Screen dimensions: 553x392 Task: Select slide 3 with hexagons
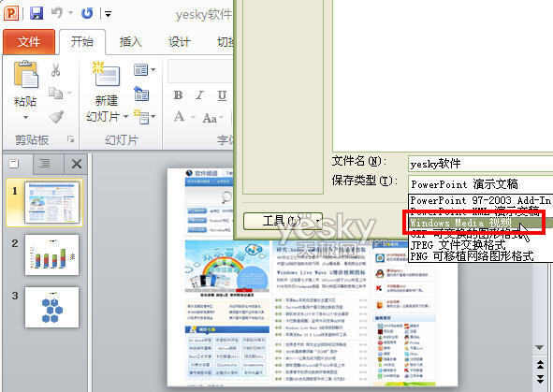(51, 307)
